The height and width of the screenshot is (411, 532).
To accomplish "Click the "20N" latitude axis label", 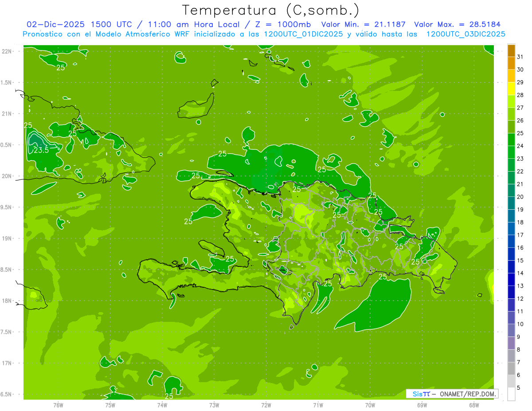I will click(x=7, y=176).
